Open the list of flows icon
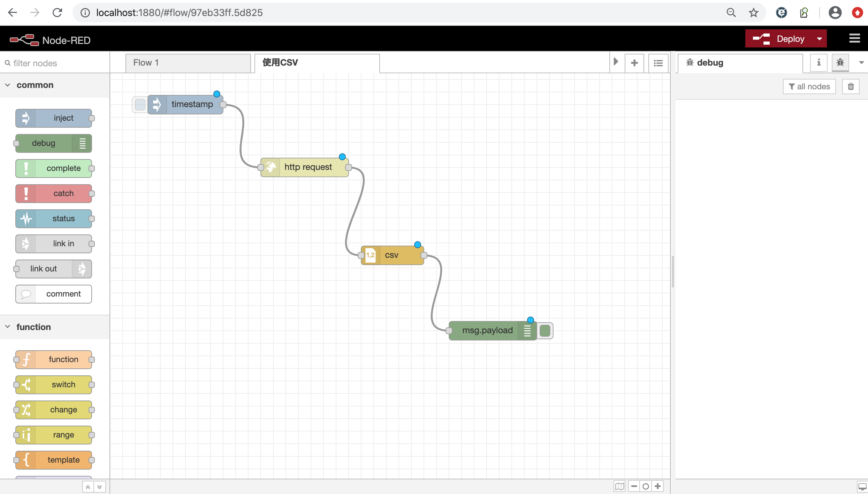The width and height of the screenshot is (868, 494). click(658, 63)
